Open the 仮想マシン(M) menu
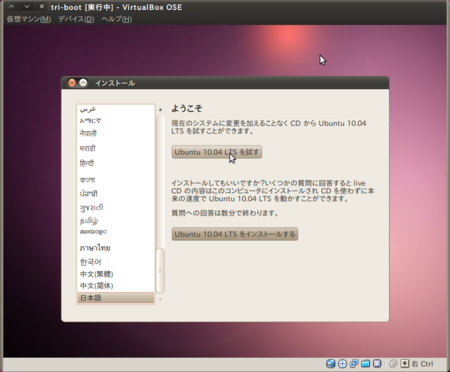 click(x=29, y=19)
